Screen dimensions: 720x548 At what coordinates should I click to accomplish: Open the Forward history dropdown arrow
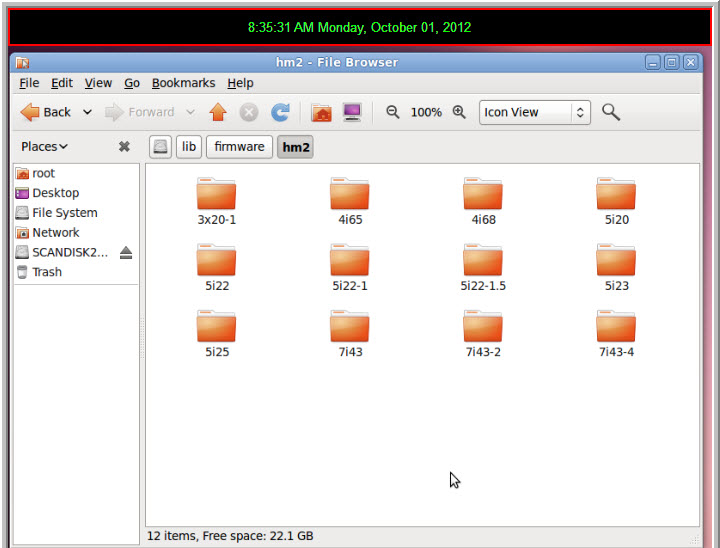[x=191, y=112]
